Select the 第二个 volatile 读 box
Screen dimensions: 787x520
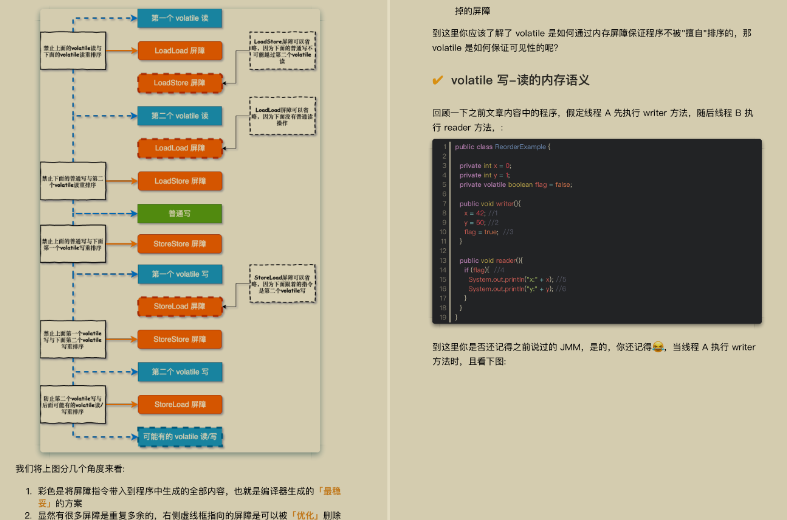point(179,115)
